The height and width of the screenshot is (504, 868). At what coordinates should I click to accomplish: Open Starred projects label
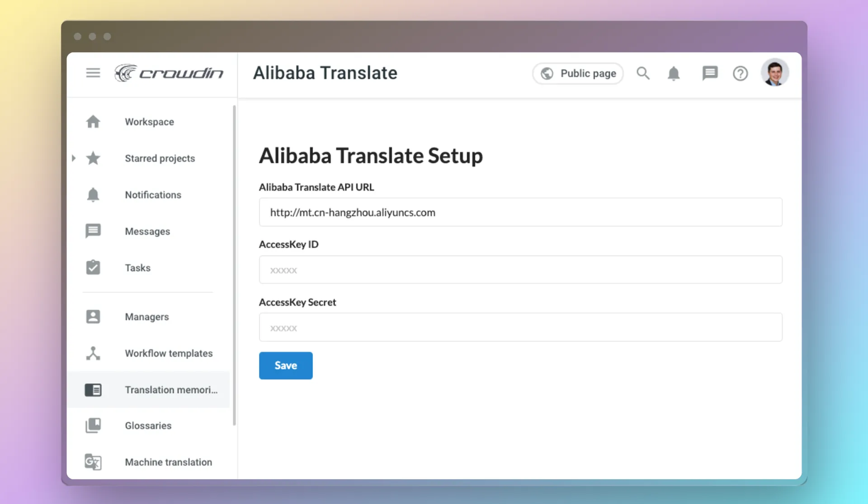point(160,158)
